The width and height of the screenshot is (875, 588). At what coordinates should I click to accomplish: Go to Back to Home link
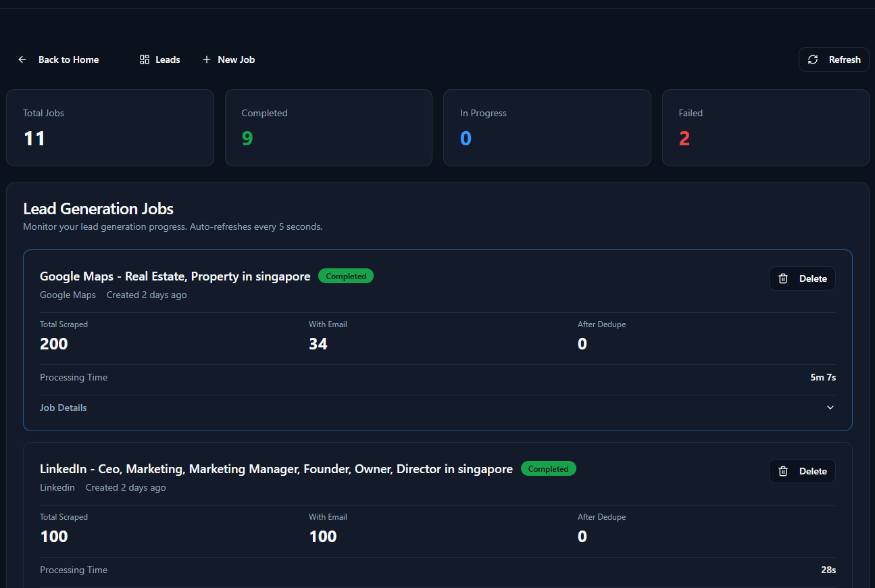pyautogui.click(x=68, y=59)
